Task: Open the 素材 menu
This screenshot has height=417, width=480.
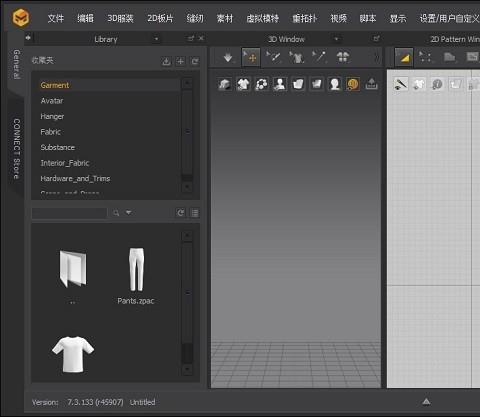Action: click(x=225, y=18)
